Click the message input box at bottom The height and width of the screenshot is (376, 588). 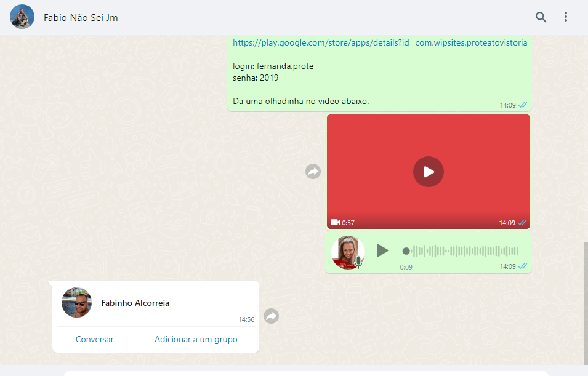click(x=306, y=373)
